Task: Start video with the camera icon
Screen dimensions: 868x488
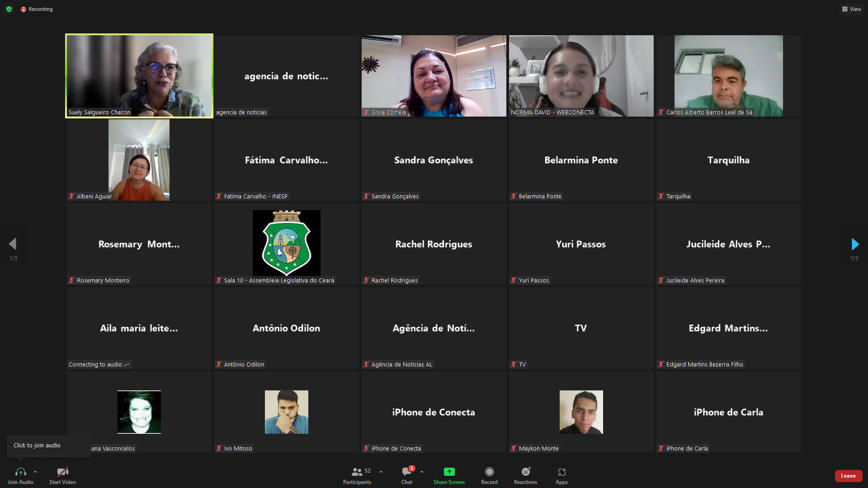Action: [x=62, y=472]
